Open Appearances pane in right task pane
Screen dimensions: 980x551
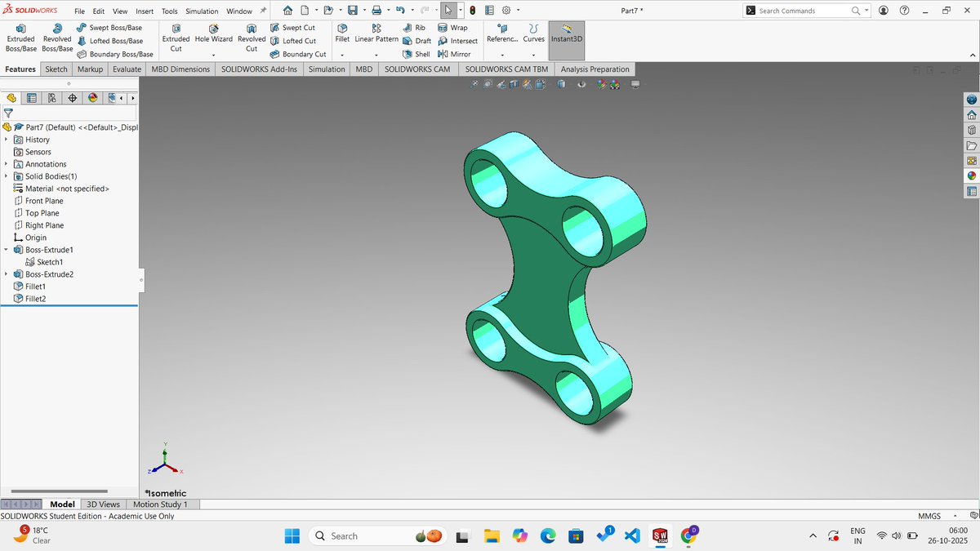tap(971, 176)
